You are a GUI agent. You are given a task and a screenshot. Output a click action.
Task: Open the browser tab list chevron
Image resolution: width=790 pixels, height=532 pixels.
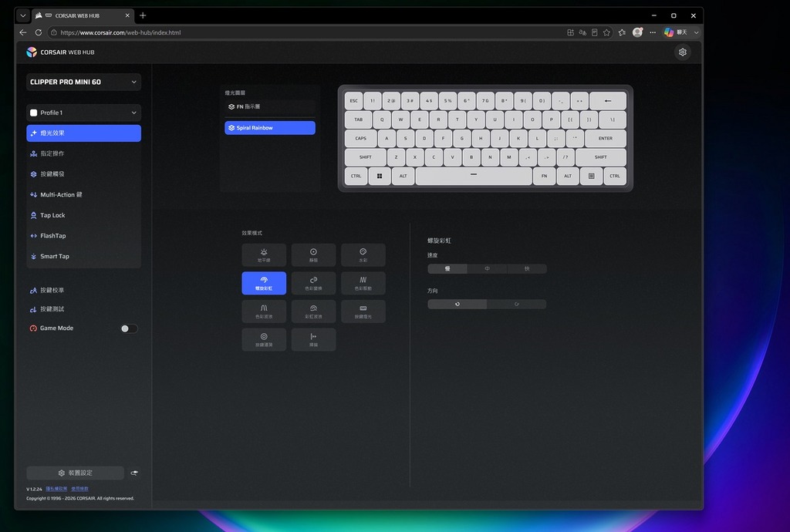tap(23, 15)
